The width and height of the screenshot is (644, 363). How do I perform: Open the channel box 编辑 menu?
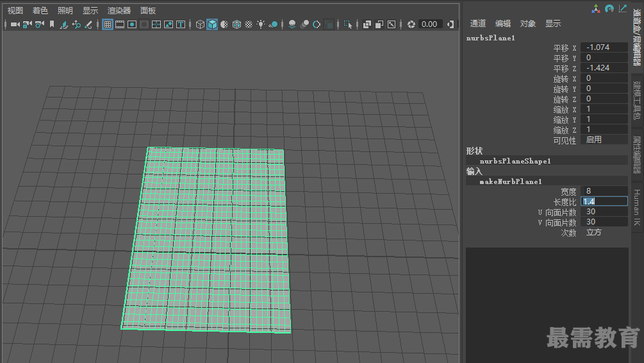tap(503, 24)
